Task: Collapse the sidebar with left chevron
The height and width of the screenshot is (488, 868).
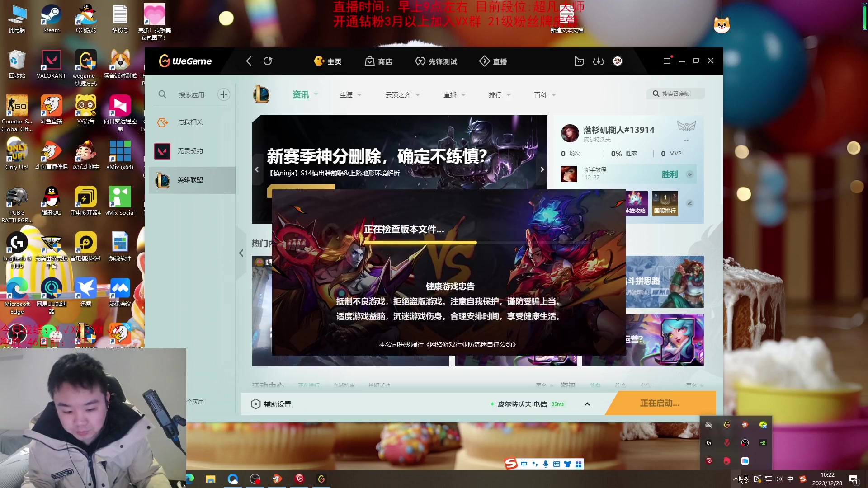Action: [241, 253]
